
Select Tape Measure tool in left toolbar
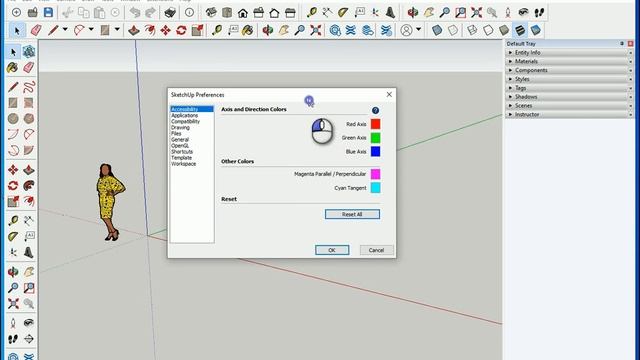point(13,221)
